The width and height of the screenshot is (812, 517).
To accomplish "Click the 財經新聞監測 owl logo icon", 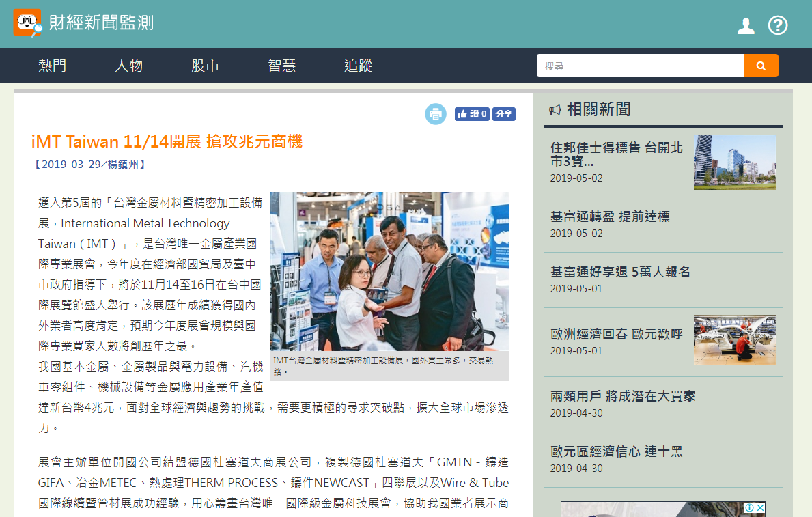I will [x=27, y=23].
